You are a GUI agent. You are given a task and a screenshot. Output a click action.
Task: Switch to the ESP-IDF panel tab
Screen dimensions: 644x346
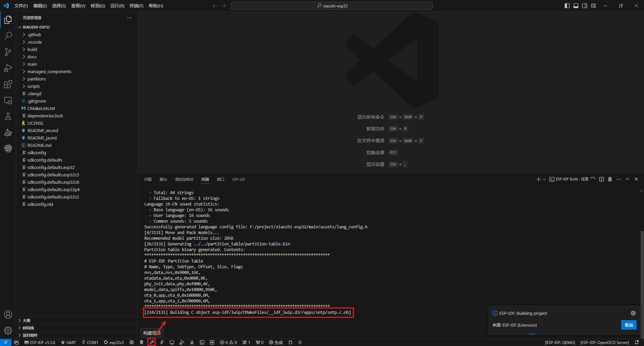[238, 179]
